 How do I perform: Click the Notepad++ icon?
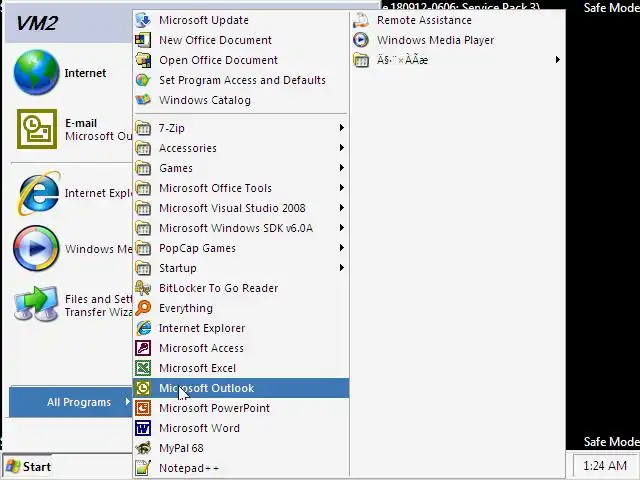coord(143,468)
